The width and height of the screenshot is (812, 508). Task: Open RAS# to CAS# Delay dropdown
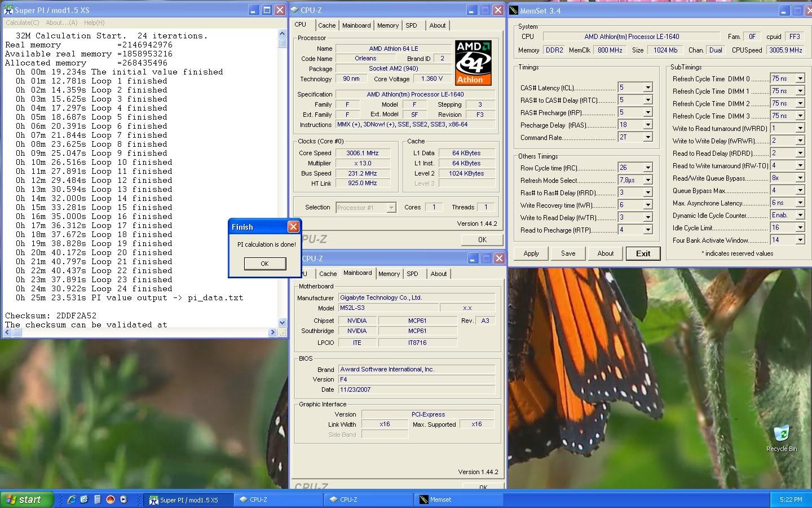(x=648, y=100)
